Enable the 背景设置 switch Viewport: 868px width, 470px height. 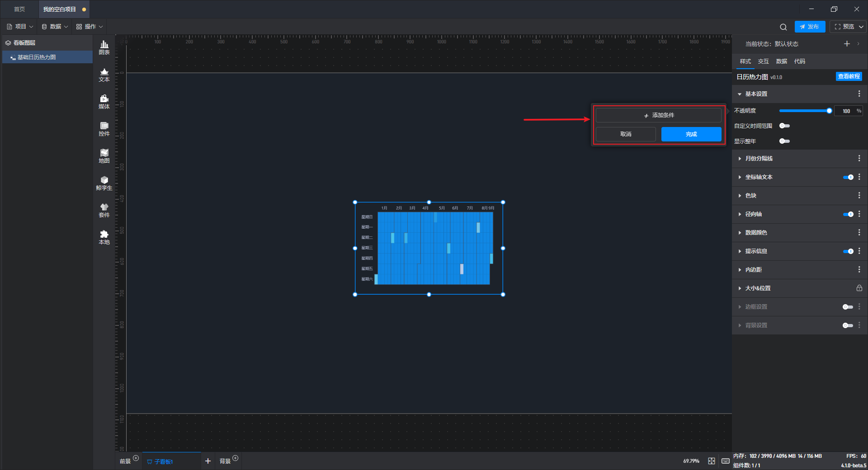click(x=848, y=325)
